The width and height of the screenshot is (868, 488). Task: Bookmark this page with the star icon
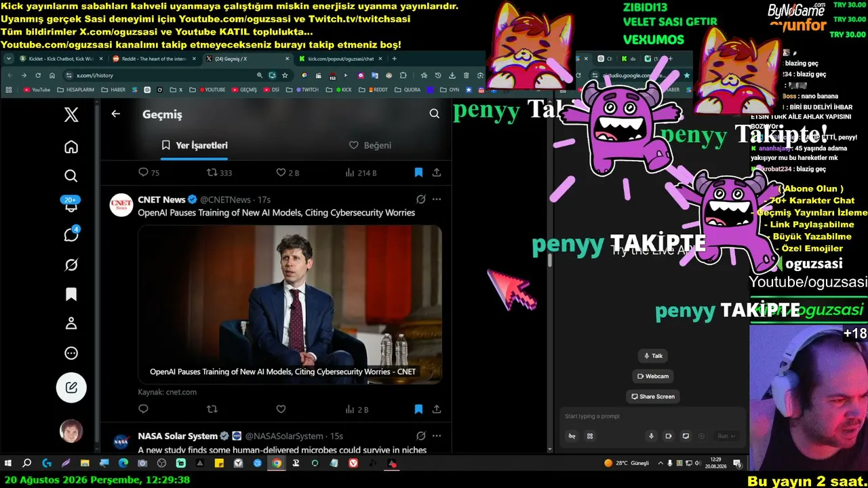tap(285, 75)
